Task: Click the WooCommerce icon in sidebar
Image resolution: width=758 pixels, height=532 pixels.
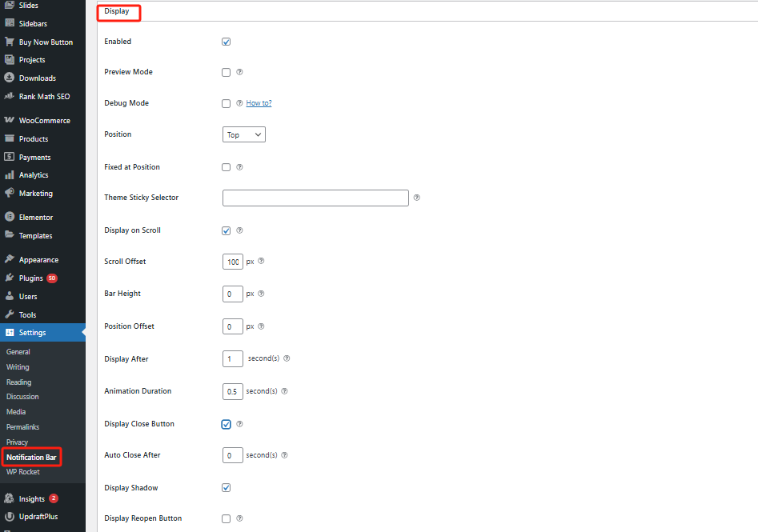Action: pos(9,120)
